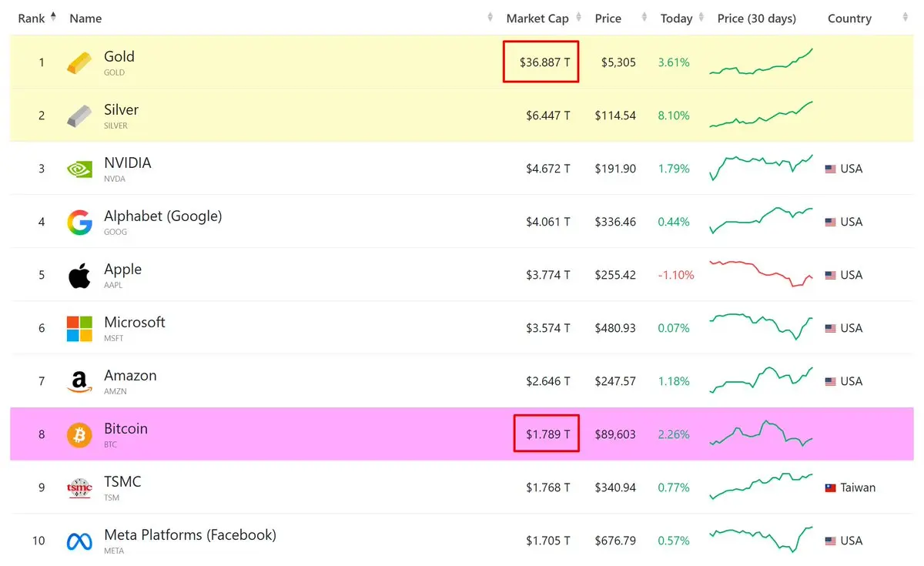The image size is (924, 566).
Task: Sort table by Market Cap column
Action: coord(537,18)
